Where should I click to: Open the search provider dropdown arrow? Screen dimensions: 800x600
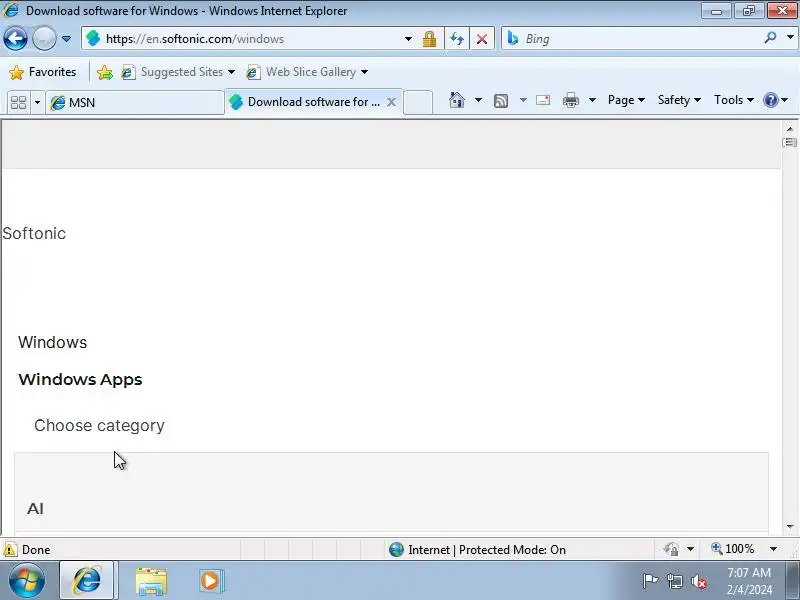click(790, 38)
